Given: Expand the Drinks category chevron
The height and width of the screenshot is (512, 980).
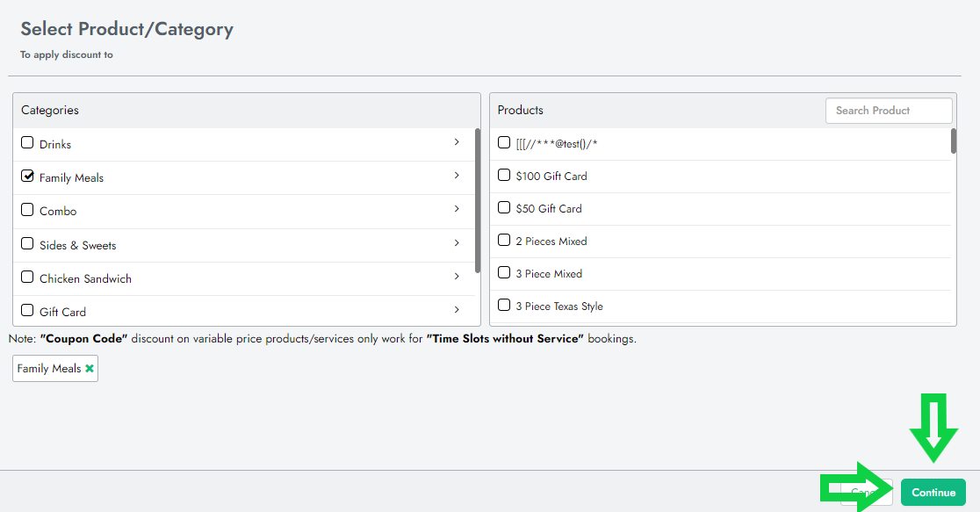Looking at the screenshot, I should 457,142.
